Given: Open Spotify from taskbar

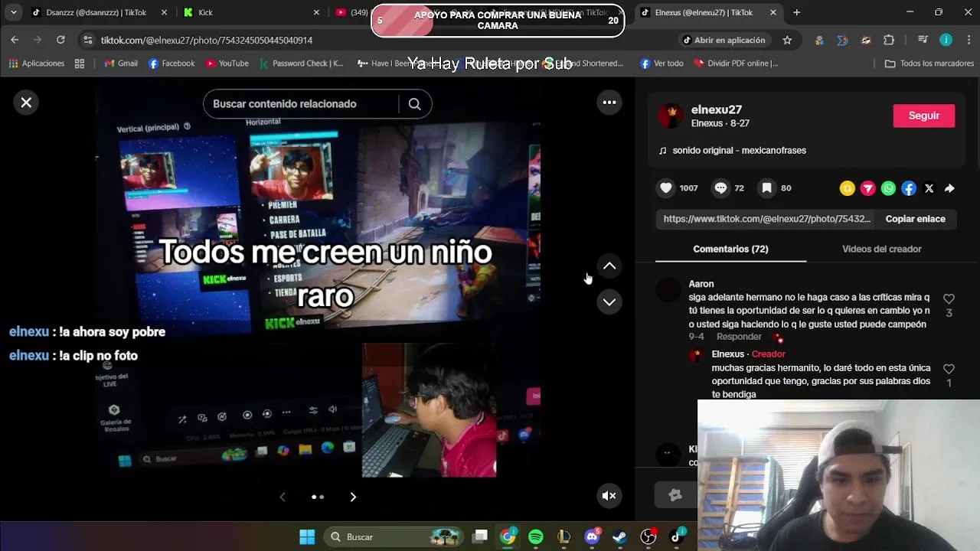Looking at the screenshot, I should 536,537.
